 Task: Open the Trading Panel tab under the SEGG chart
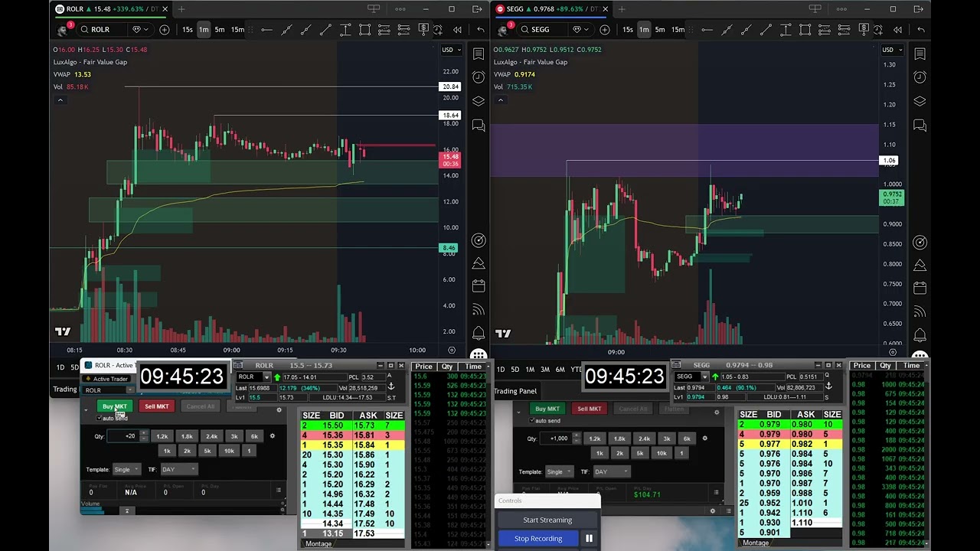point(515,391)
